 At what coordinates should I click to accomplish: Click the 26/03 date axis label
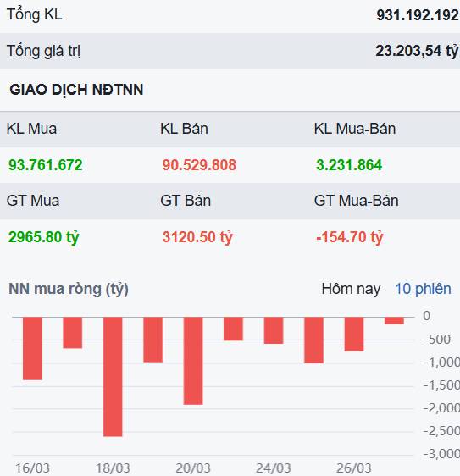354,468
